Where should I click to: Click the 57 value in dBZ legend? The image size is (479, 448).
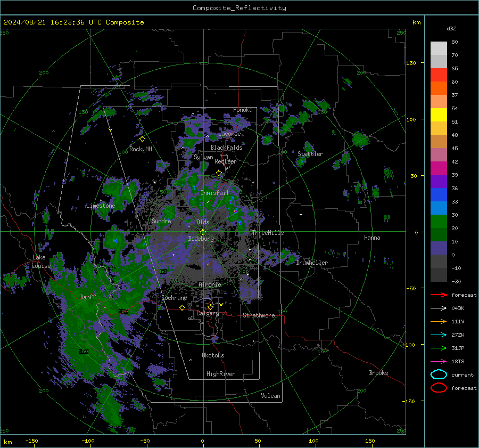(455, 95)
